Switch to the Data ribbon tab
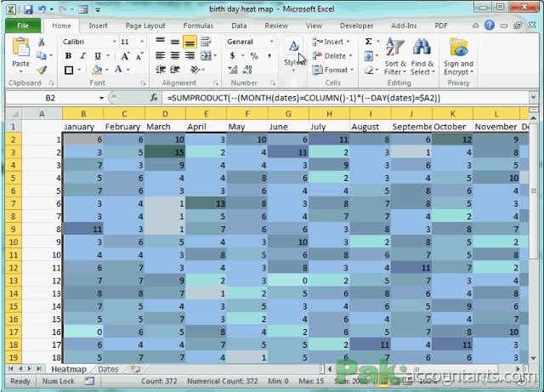This screenshot has width=544, height=392. tap(239, 26)
